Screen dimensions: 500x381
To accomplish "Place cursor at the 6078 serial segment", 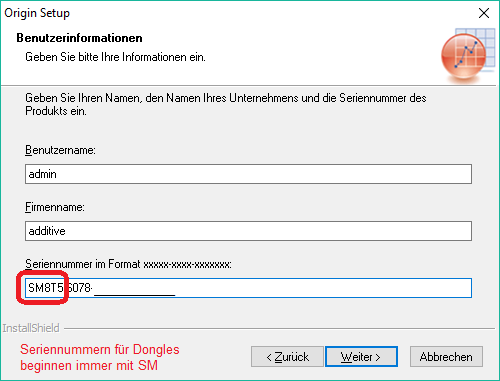I will pyautogui.click(x=79, y=288).
